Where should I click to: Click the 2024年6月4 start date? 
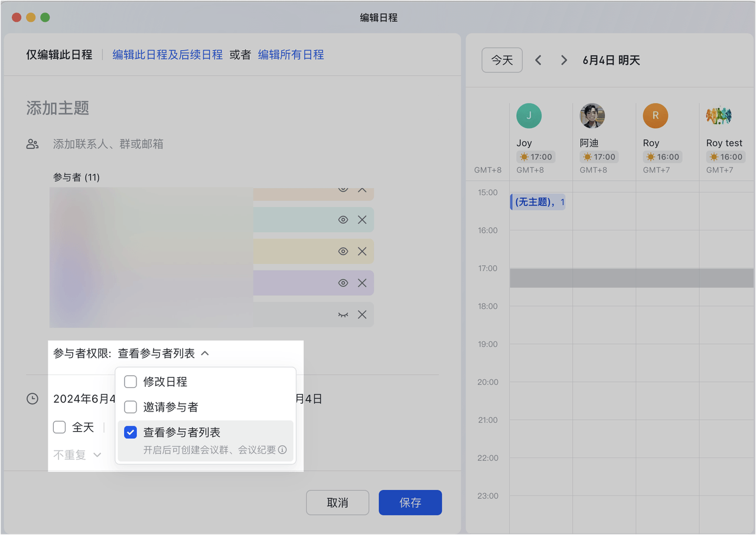[x=84, y=399]
